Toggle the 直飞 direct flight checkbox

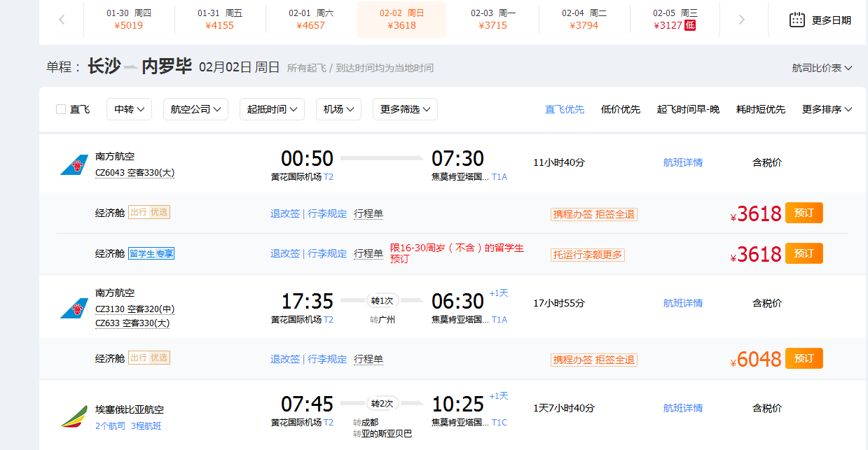coord(61,109)
